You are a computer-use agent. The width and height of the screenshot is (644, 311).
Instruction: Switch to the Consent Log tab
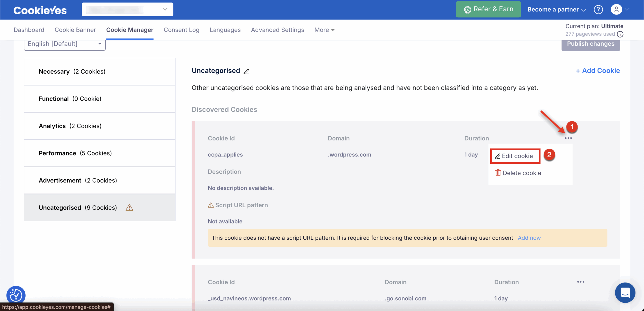point(181,30)
